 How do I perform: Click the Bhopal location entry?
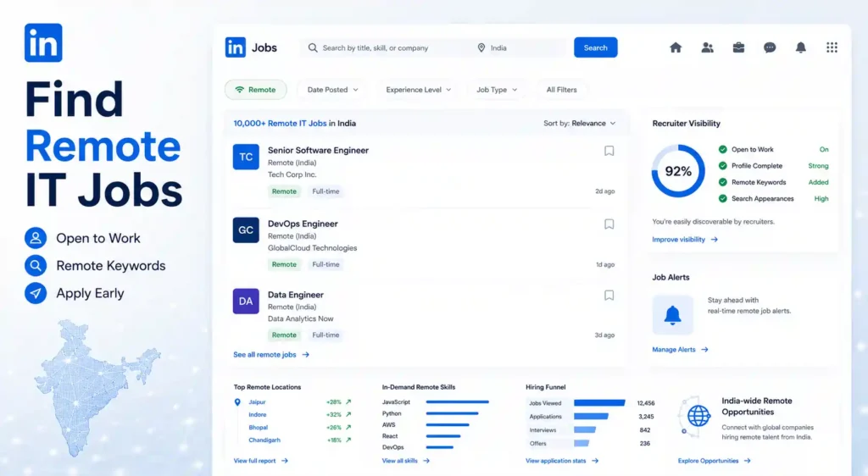pyautogui.click(x=258, y=428)
